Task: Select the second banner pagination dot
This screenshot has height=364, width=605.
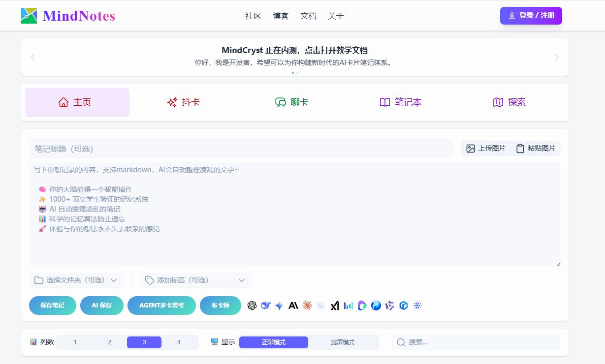Action: (x=296, y=72)
